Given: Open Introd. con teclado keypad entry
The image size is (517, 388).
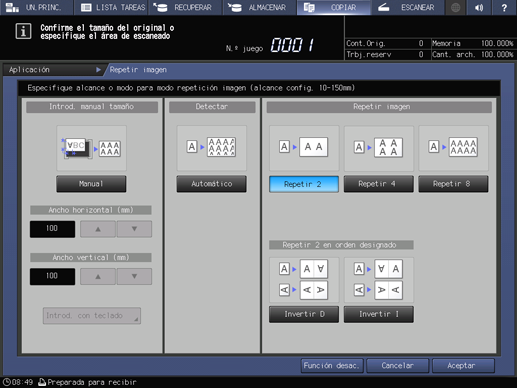Looking at the screenshot, I should [x=92, y=316].
